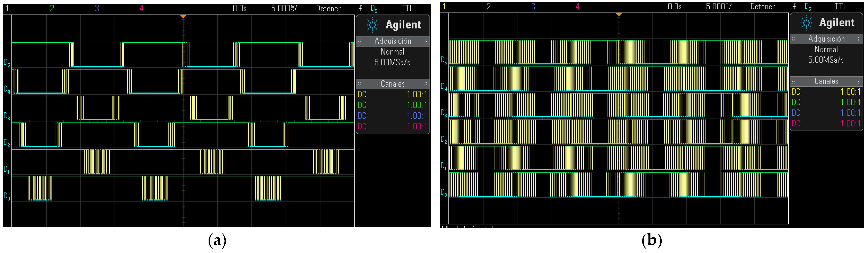
Task: Open Adquisición panel header in left scope
Action: tap(393, 41)
